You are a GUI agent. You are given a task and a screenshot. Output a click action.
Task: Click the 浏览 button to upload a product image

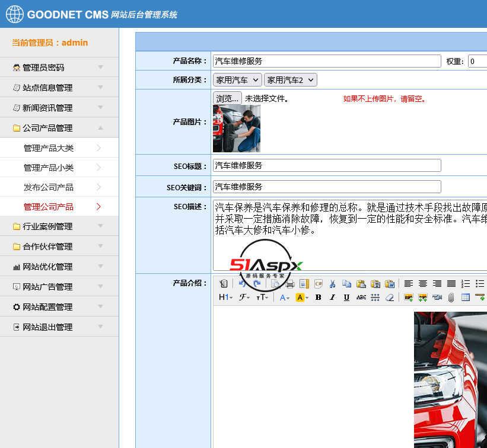tap(227, 98)
